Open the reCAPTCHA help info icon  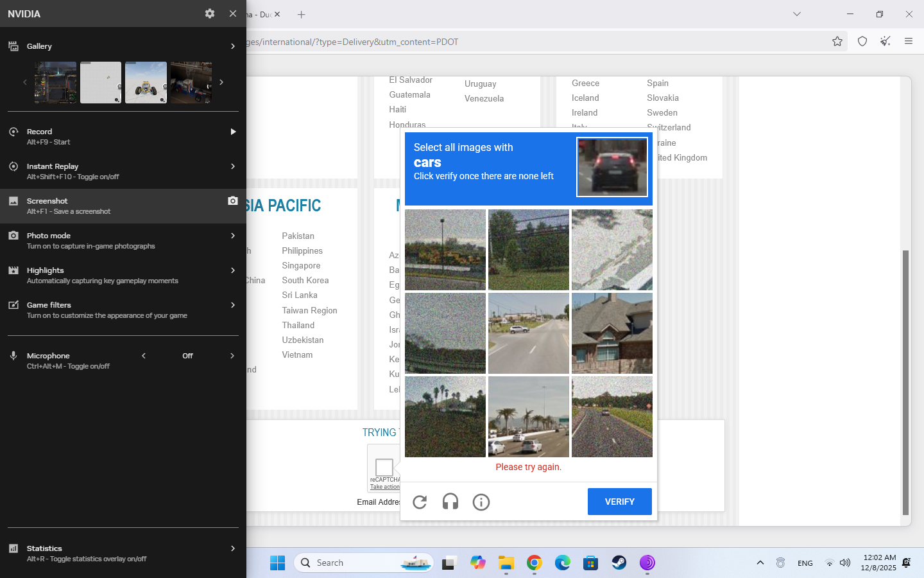[481, 502]
